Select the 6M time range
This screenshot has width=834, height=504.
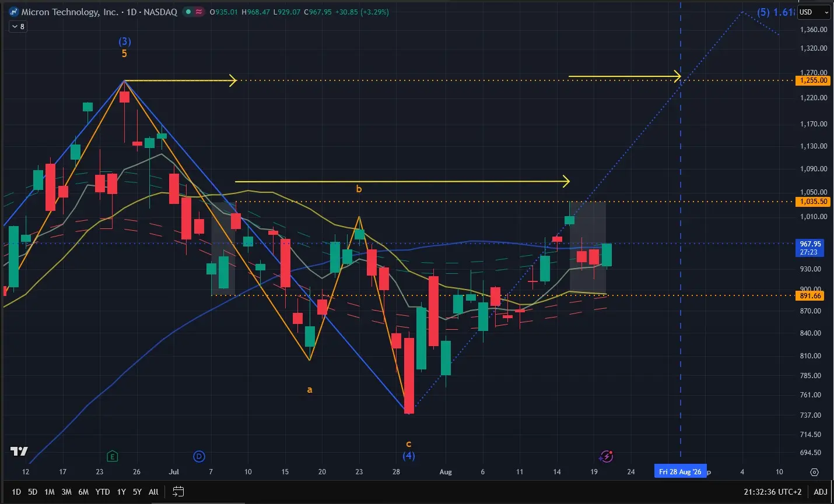[83, 492]
